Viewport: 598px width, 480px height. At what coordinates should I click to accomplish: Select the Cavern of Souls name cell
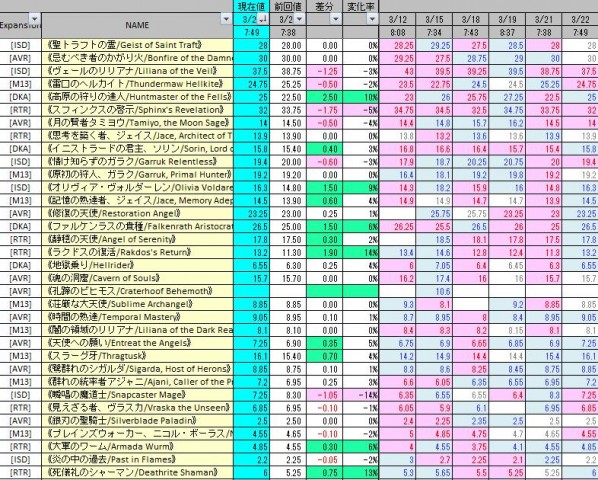tap(137, 278)
